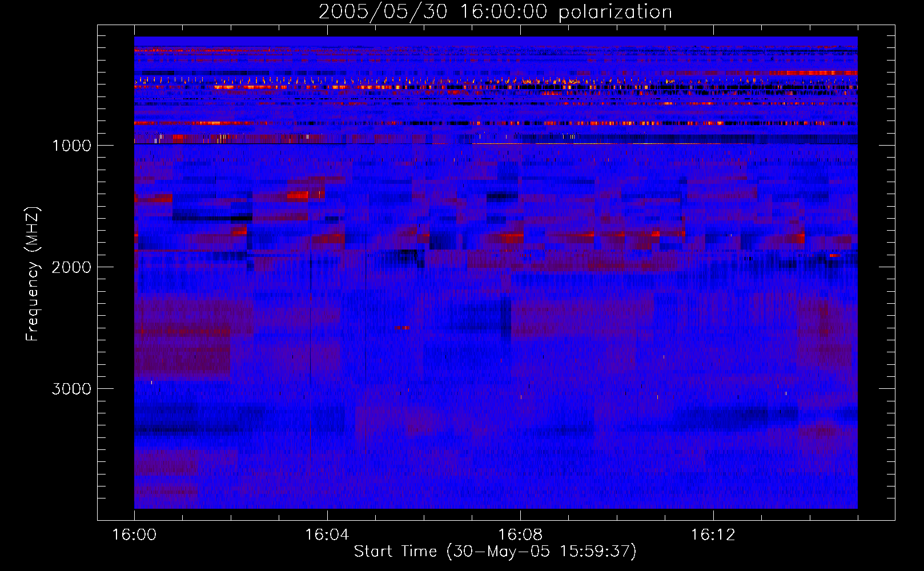924x571 pixels.
Task: Click the 16:00 time tick label
Action: coord(134,535)
